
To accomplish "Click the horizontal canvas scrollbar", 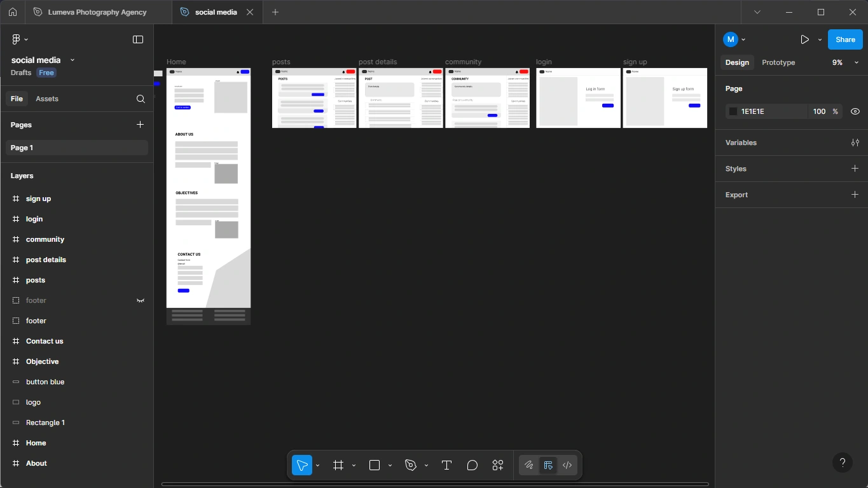I will pos(435,484).
